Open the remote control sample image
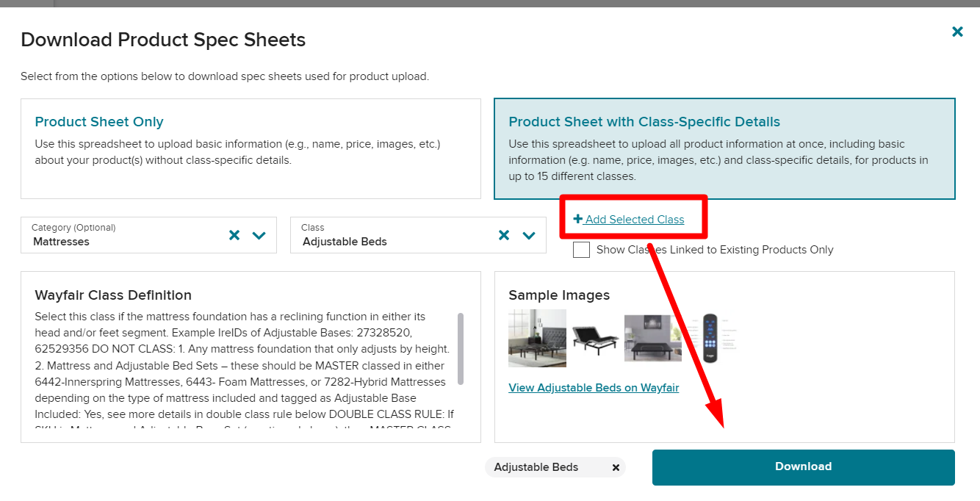Image resolution: width=980 pixels, height=501 pixels. tap(710, 337)
